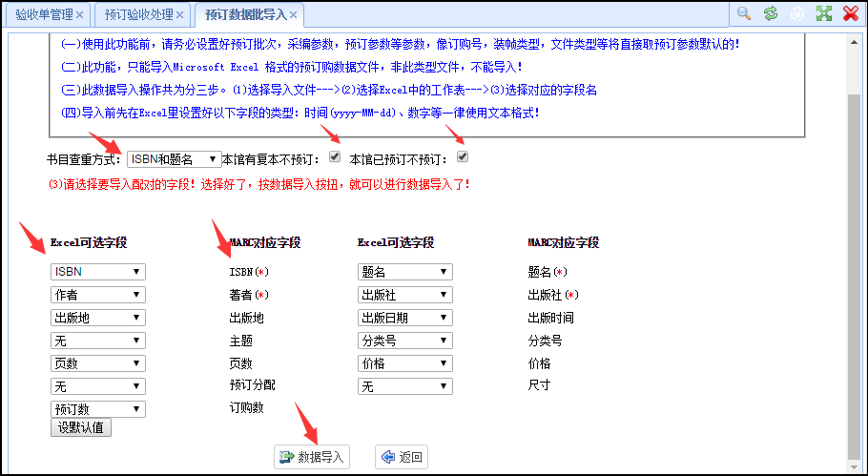Viewport: 868px width, 476px height.
Task: Close the 预订验收处理 tab
Action: click(x=180, y=15)
